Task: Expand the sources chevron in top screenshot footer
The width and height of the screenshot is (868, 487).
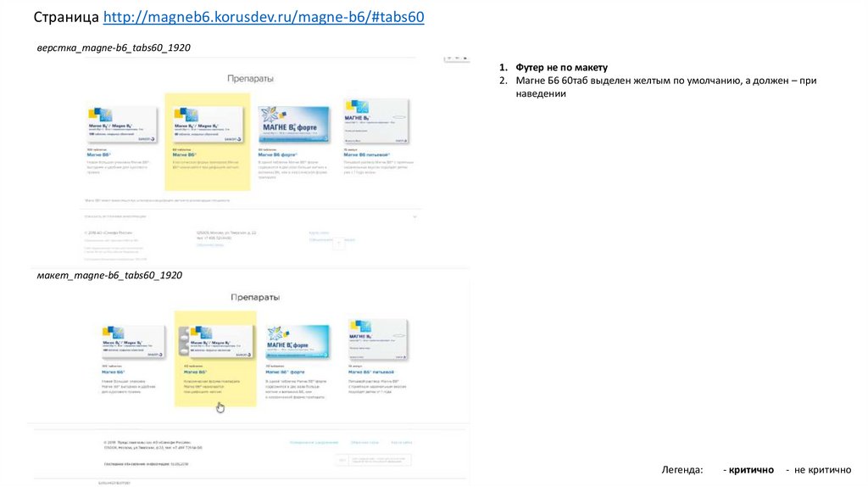Action: 415,216
